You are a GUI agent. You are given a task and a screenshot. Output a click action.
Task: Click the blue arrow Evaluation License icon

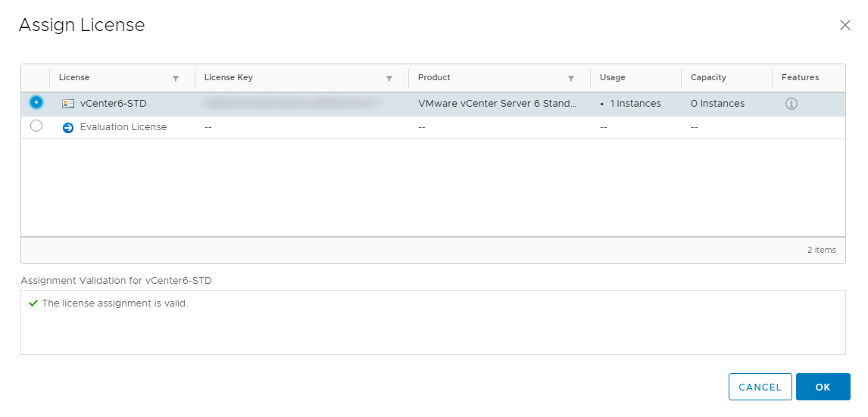click(x=68, y=127)
